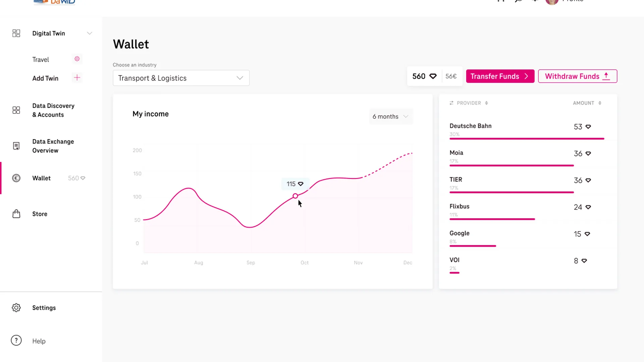Open Help from the sidebar
644x362 pixels.
[x=39, y=341]
